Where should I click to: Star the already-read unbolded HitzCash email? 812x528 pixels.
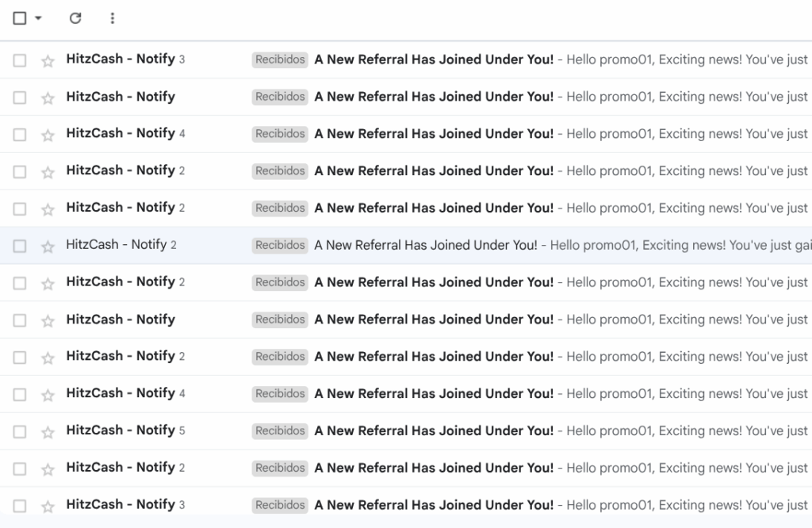coord(48,247)
